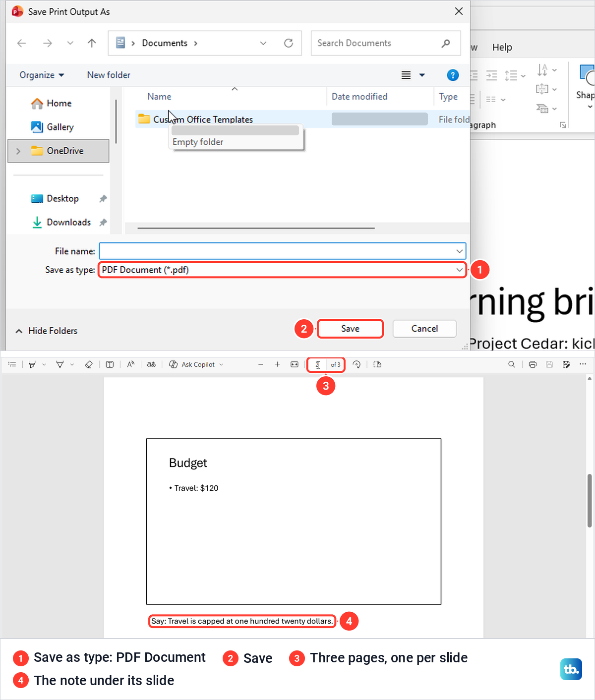The height and width of the screenshot is (700, 595).
Task: Open Draw pen options arrow
Action: point(72,364)
